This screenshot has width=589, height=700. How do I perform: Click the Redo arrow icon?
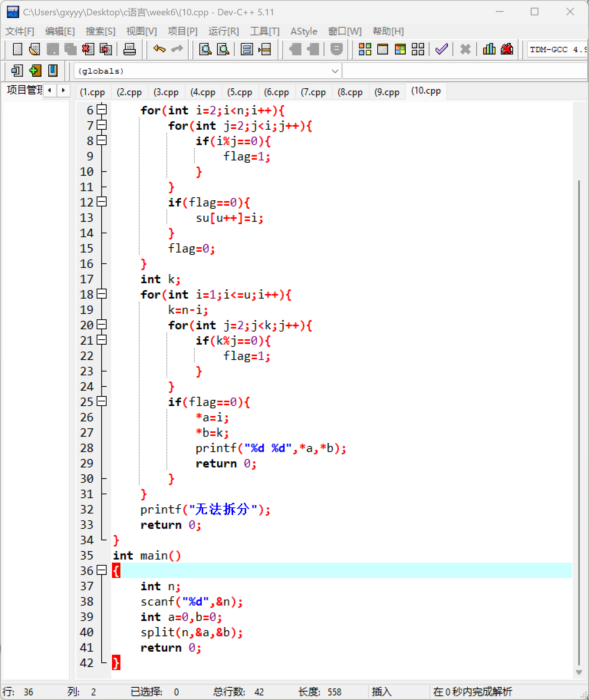coord(177,49)
